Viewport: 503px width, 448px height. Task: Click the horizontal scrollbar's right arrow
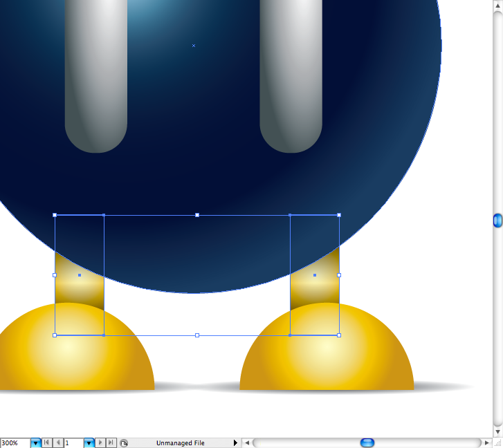487,442
